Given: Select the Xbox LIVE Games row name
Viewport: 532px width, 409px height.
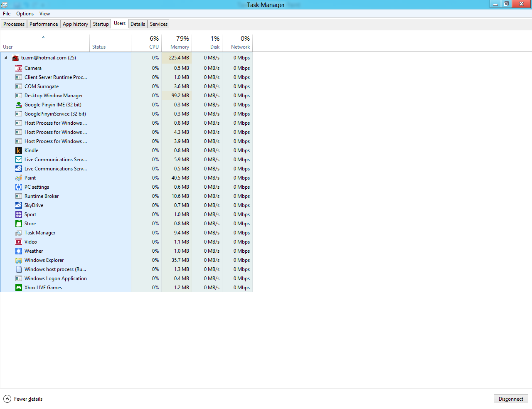Looking at the screenshot, I should pyautogui.click(x=43, y=288).
